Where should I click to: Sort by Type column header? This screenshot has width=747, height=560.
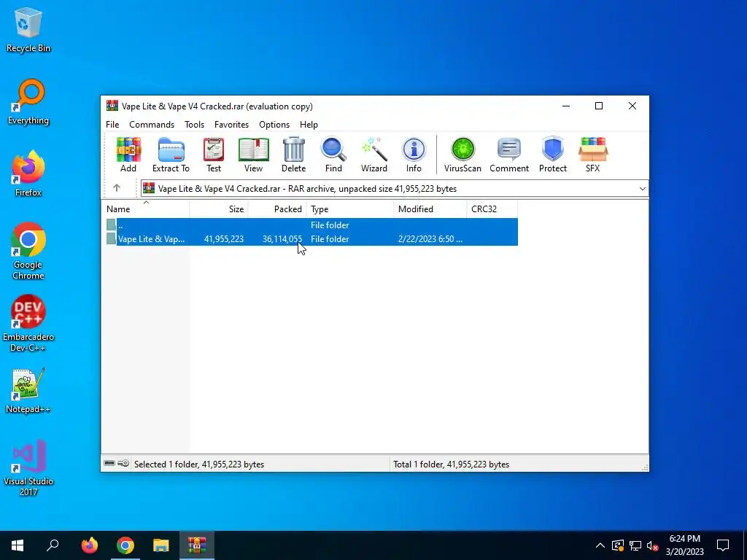tap(350, 209)
